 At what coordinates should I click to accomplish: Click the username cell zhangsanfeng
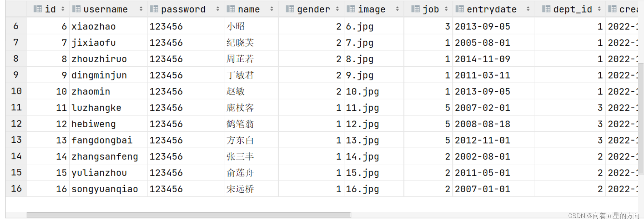pos(105,156)
